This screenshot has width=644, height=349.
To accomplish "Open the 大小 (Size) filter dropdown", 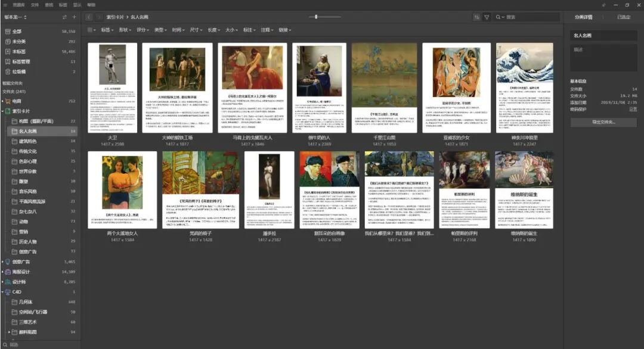I will [231, 30].
